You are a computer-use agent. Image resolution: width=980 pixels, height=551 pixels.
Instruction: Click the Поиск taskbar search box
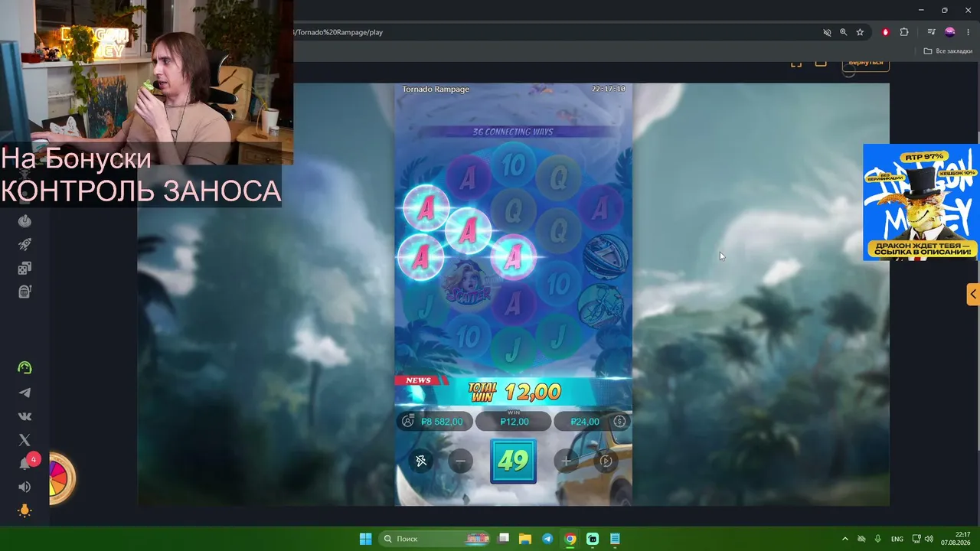[435, 539]
